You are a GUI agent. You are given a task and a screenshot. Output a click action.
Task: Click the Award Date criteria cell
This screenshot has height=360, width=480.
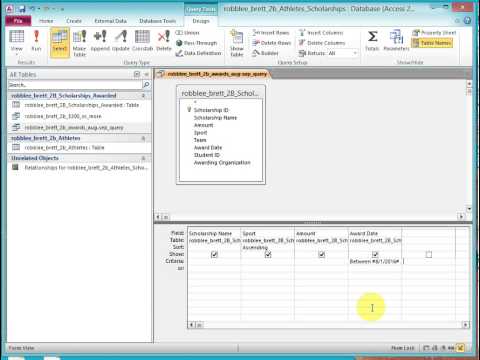375,262
